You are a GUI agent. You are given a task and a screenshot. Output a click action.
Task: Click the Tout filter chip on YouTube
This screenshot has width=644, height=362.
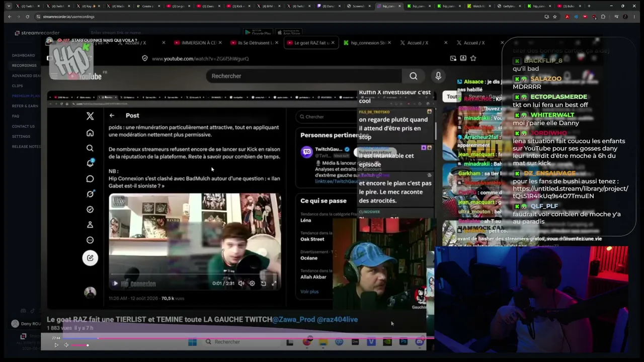point(452,97)
